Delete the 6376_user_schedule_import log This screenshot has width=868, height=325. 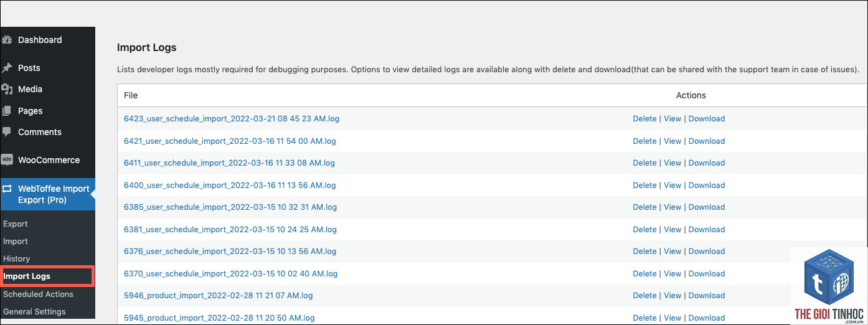pyautogui.click(x=644, y=251)
